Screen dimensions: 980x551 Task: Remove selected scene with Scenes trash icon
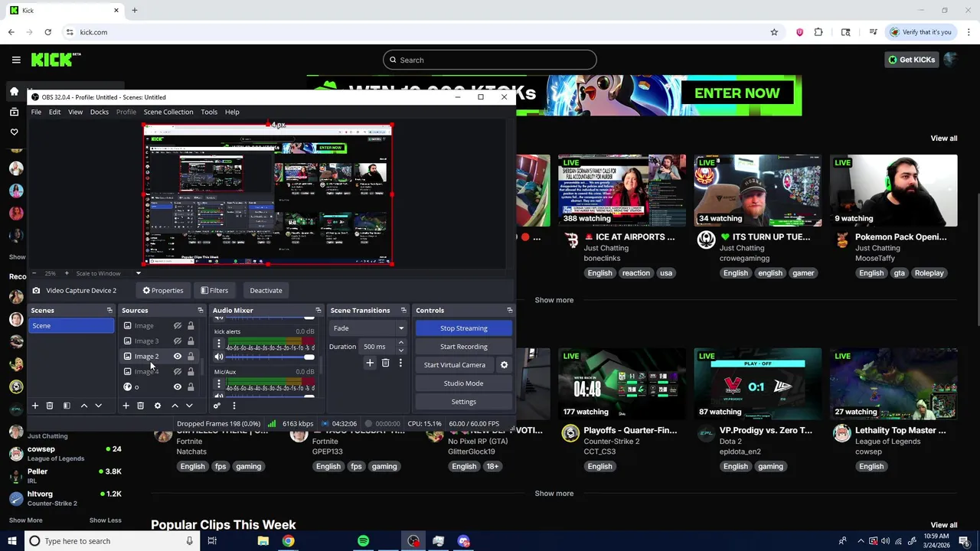[50, 406]
